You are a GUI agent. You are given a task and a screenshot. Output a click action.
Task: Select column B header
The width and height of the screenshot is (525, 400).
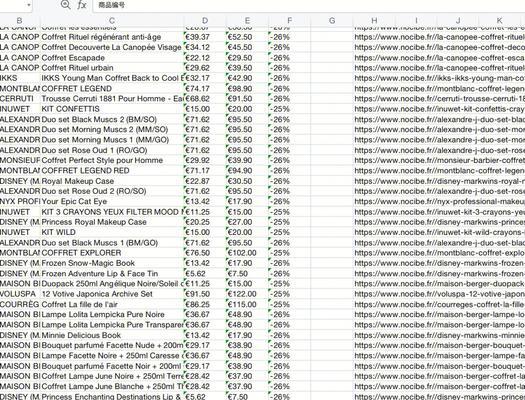point(19,20)
